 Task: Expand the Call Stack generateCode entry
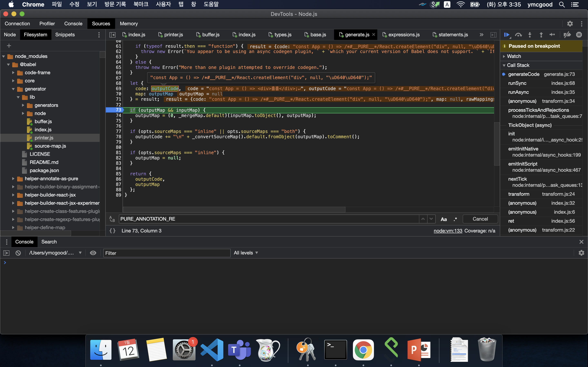[524, 74]
